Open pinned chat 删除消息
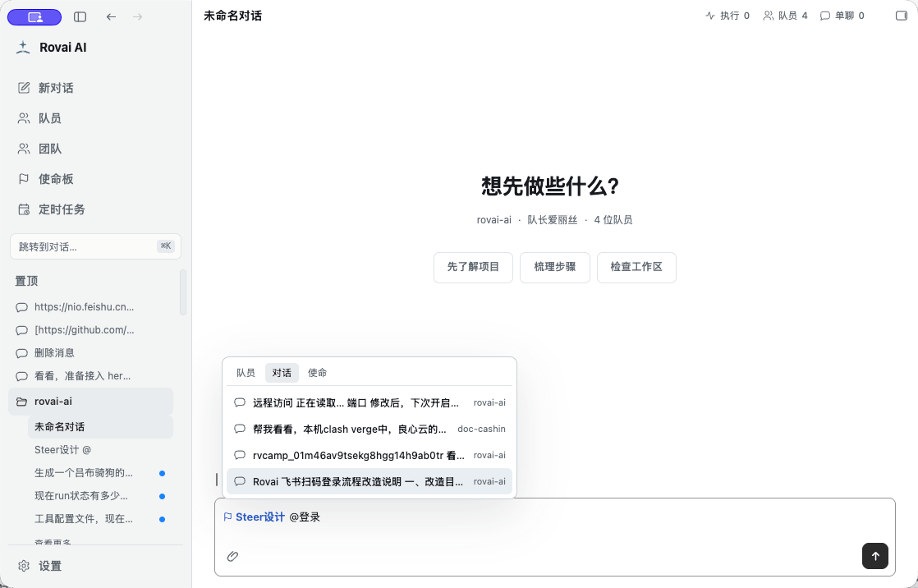This screenshot has height=588, width=918. tap(91, 352)
